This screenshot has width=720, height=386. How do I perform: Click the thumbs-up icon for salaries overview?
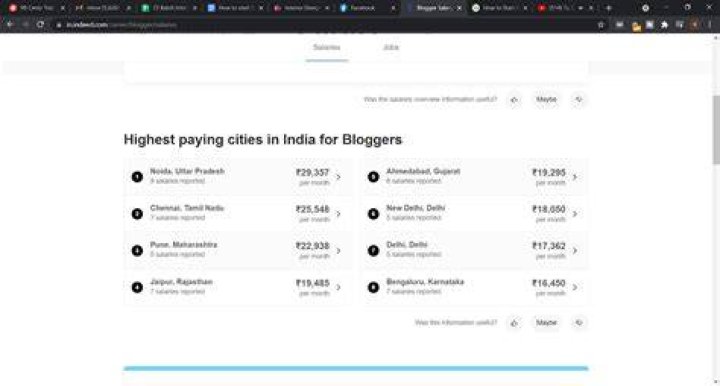[x=514, y=100]
